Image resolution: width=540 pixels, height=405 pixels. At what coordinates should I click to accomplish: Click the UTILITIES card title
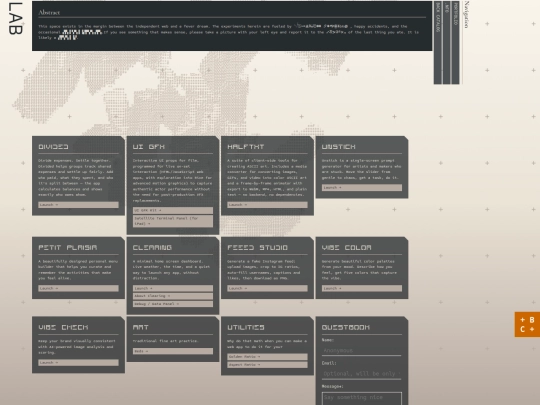tap(246, 327)
